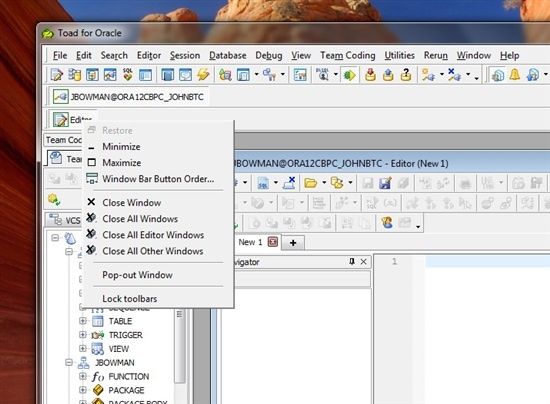The height and width of the screenshot is (404, 550).
Task: Expand the FUNCTION tree node
Action: pos(83,376)
